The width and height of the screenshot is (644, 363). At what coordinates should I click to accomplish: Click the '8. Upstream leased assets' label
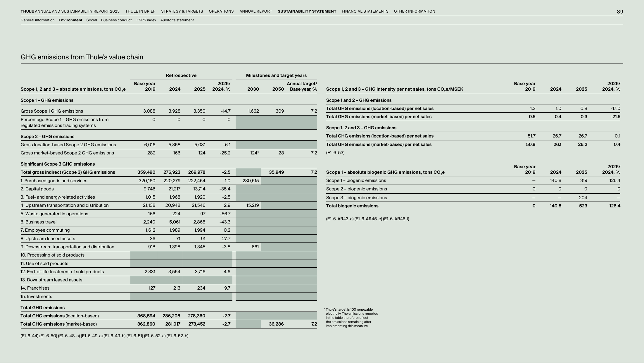48,239
